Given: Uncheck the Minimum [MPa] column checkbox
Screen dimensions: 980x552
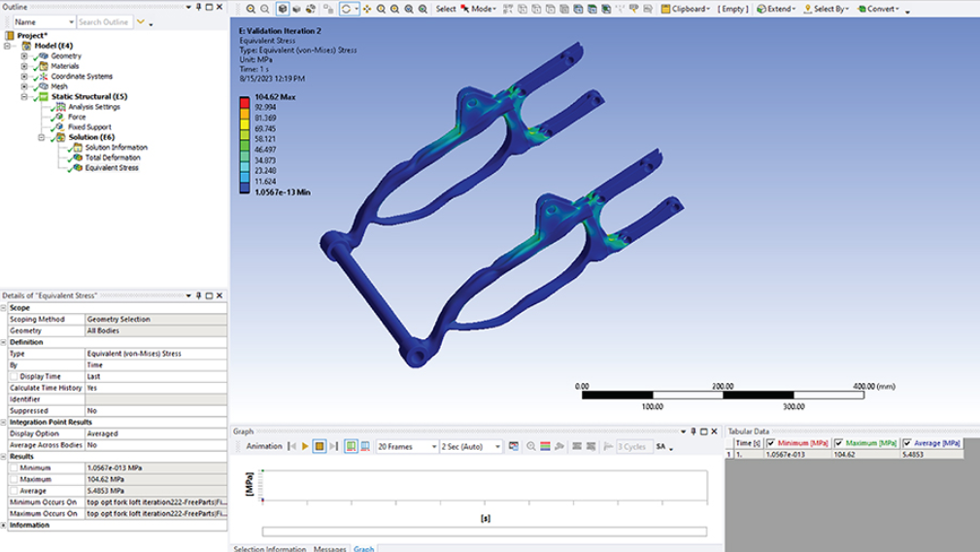Looking at the screenshot, I should [x=771, y=443].
